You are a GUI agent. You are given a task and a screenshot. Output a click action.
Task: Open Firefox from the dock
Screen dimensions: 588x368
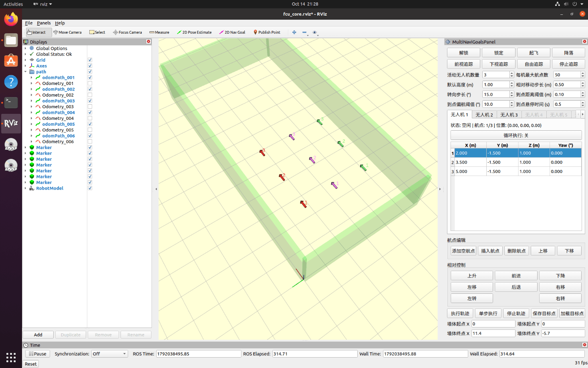tap(11, 19)
